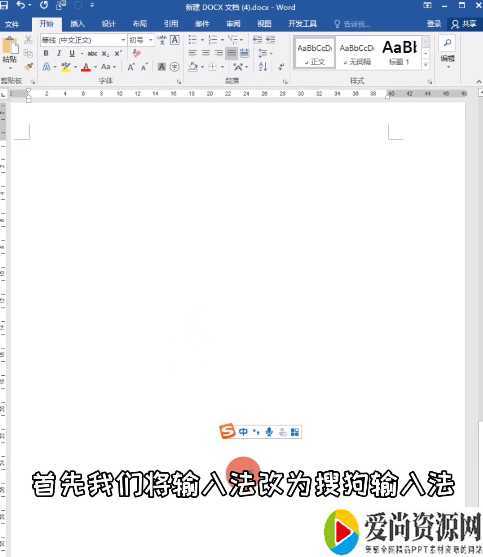This screenshot has height=557, width=483.
Task: Click the 登录 (Sign in) button
Action: click(434, 24)
